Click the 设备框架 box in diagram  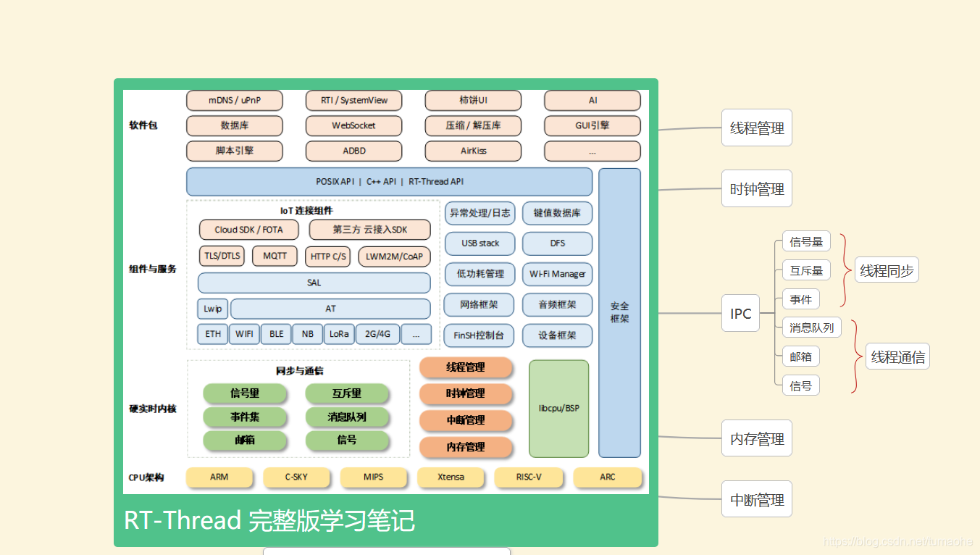[557, 335]
